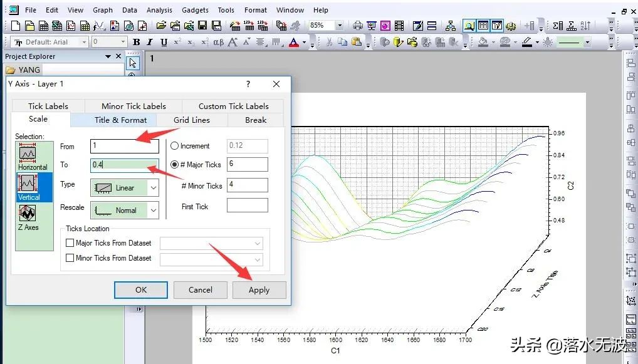The height and width of the screenshot is (364, 638).
Task: Click the fill color bucket swatch
Action: pos(483,42)
